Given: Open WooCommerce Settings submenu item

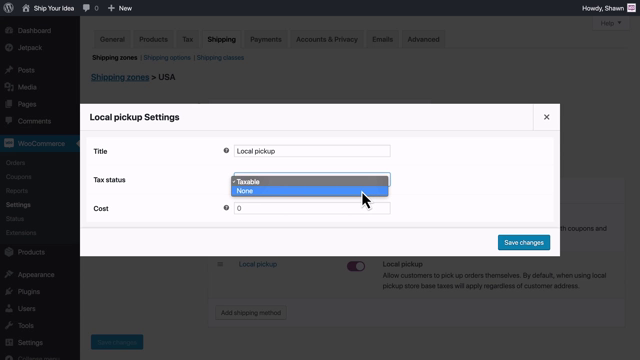Looking at the screenshot, I should click(18, 204).
